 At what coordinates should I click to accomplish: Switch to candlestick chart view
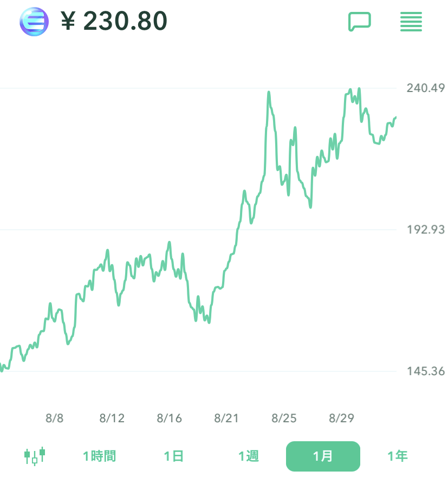(x=35, y=456)
